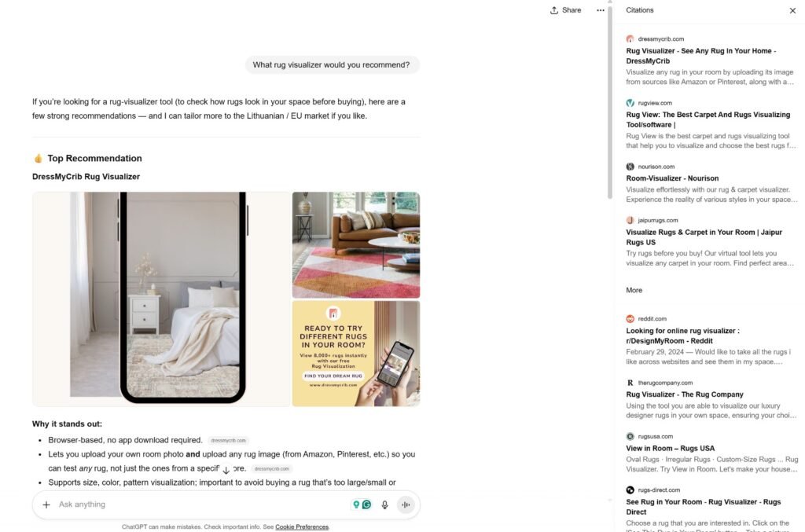Screen dimensions: 805x532
Task: Click the dressmycrib.com source chip after first bullet
Action: tap(229, 441)
